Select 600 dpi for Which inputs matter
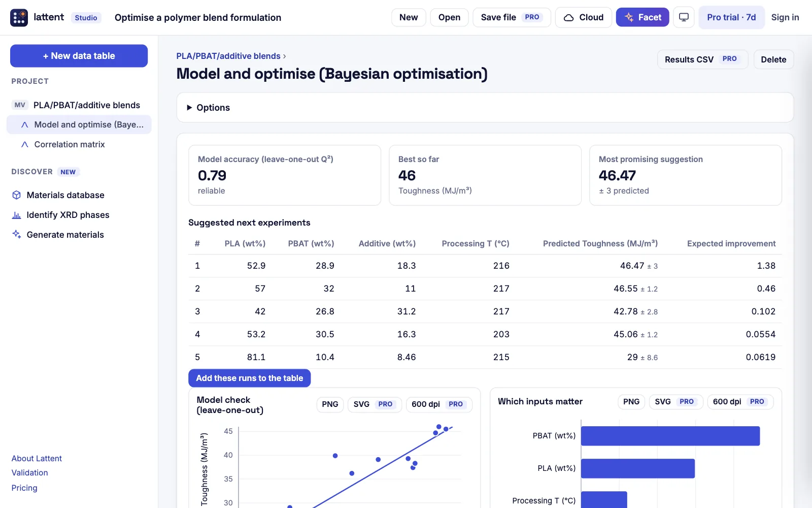 coord(740,402)
